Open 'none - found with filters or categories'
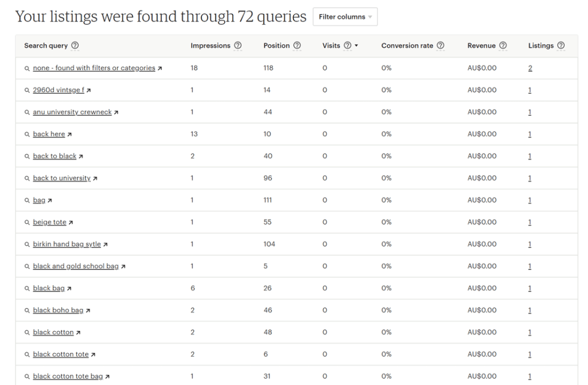Viewport: 588px width, 385px height. click(x=94, y=68)
